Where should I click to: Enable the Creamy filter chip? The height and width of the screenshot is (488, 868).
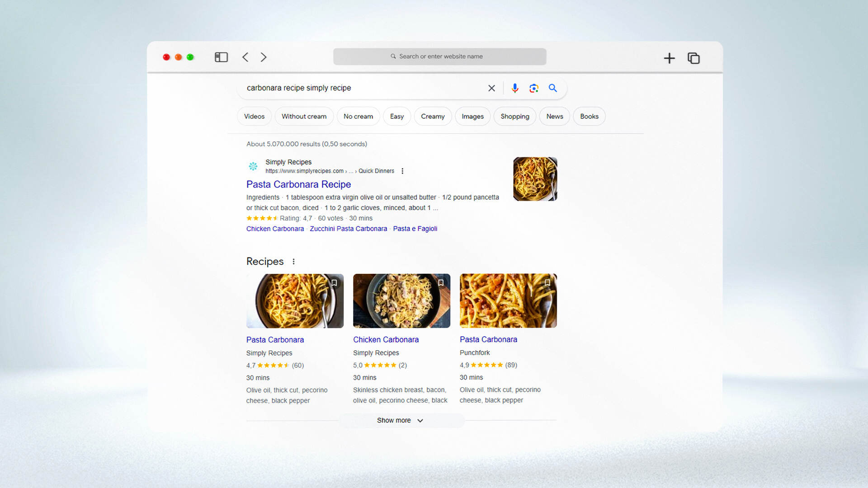click(433, 116)
